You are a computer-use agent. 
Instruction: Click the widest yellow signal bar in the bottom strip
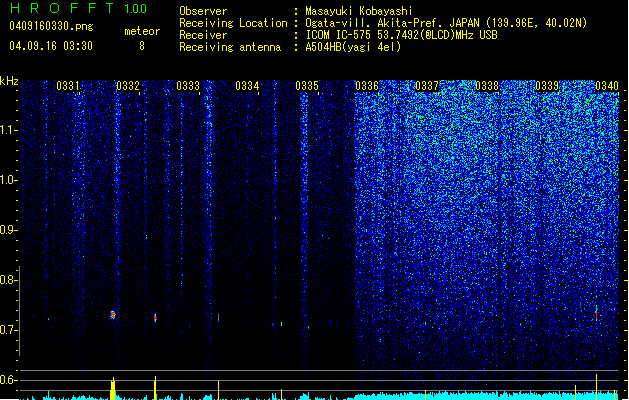[x=113, y=389]
